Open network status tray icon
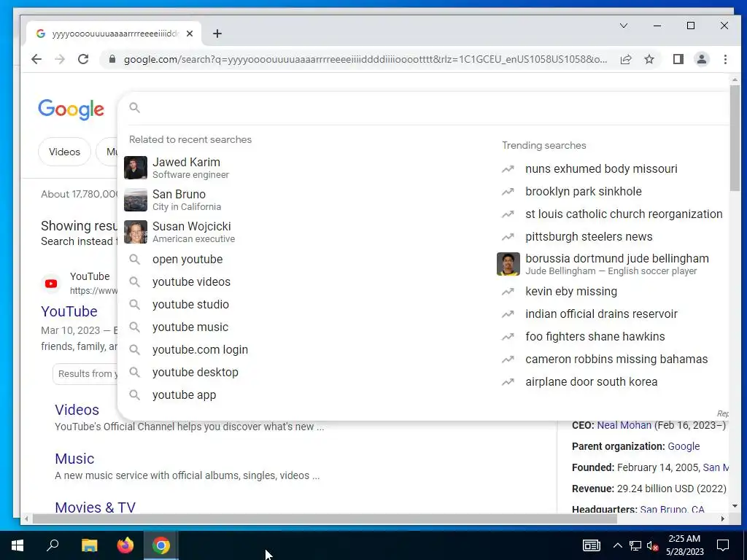 635,545
